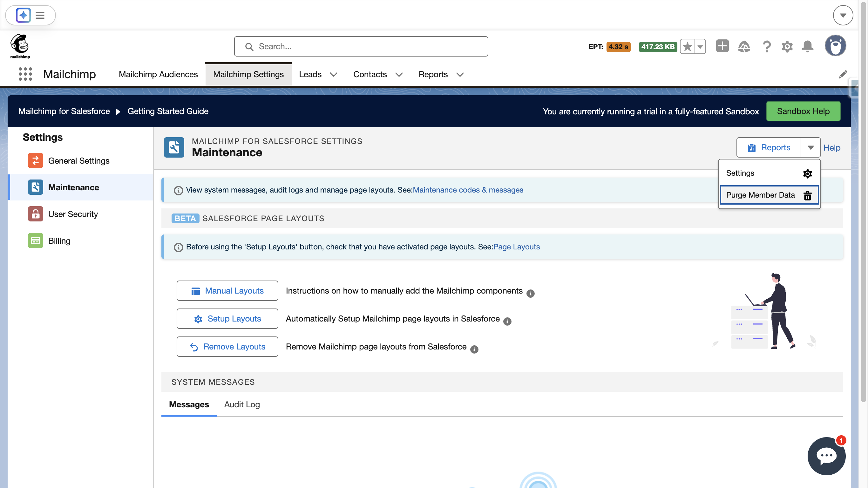Open the Mailchimp Audiences tab
This screenshot has height=488, width=868.
158,74
